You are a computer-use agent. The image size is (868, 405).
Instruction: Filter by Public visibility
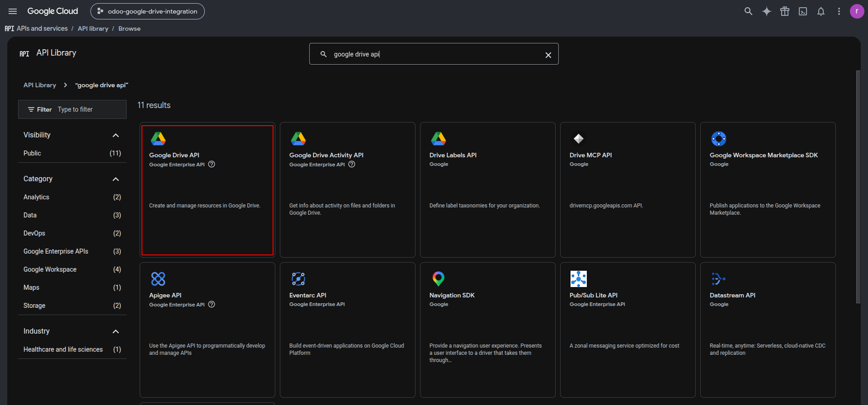click(x=72, y=153)
